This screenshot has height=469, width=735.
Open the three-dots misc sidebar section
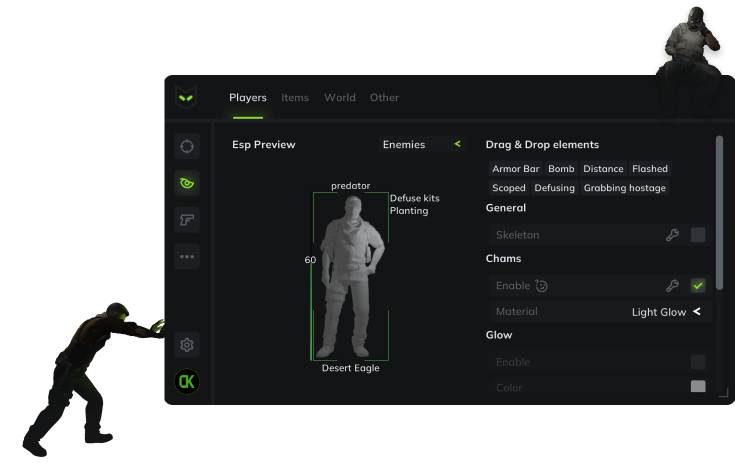tap(187, 256)
